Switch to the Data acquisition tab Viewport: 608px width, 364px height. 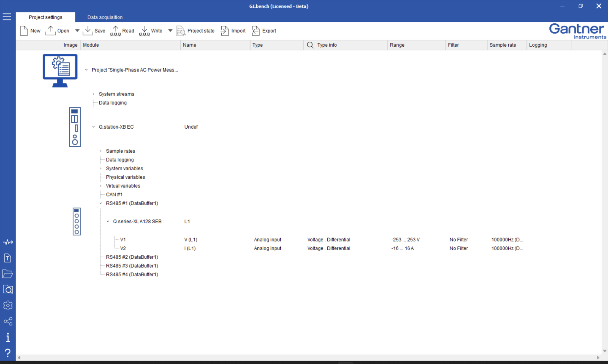click(x=105, y=17)
